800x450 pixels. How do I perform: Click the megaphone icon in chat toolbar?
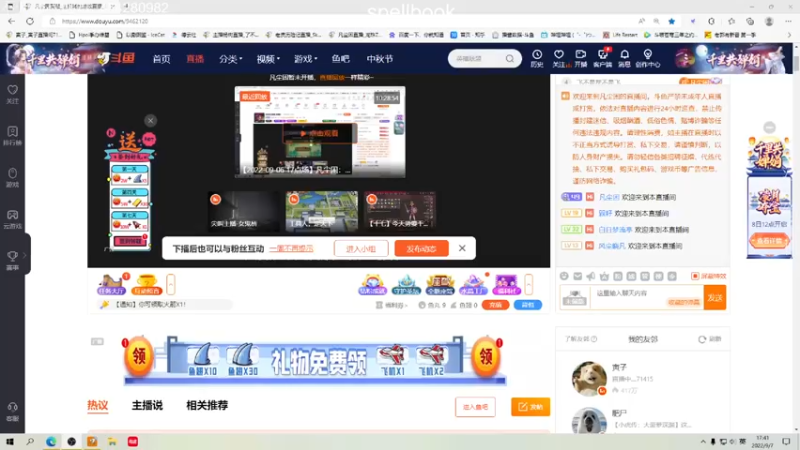tap(591, 276)
